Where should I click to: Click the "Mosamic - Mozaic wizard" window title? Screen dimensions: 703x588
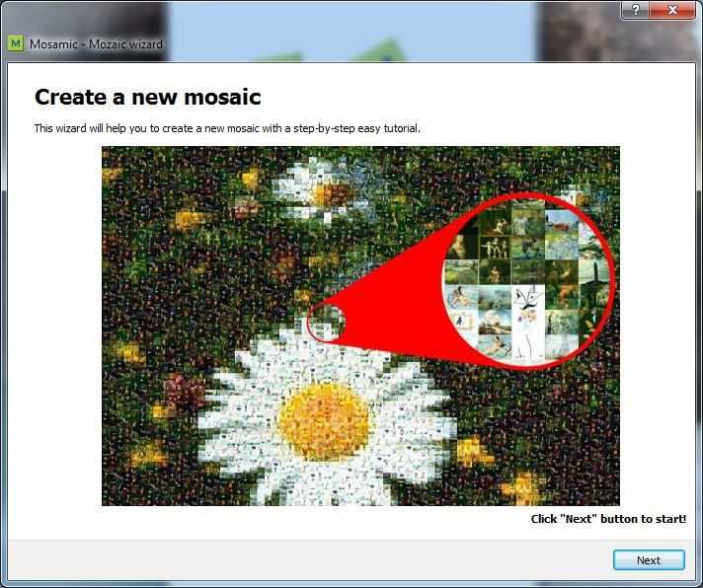click(96, 43)
